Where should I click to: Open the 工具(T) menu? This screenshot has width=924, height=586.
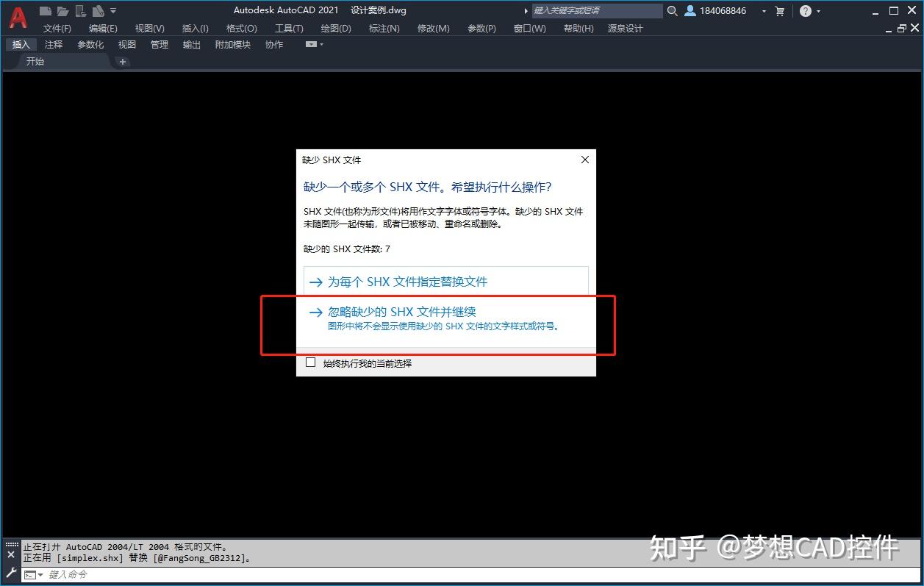[x=289, y=29]
